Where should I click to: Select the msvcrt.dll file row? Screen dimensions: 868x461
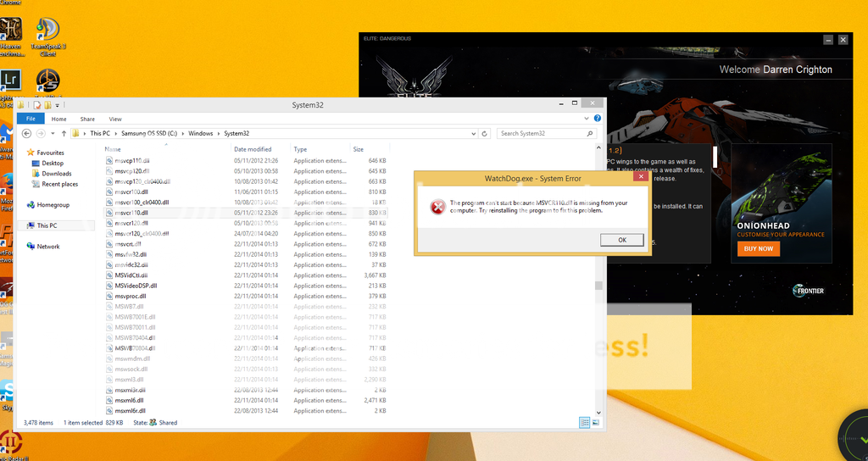pyautogui.click(x=246, y=244)
